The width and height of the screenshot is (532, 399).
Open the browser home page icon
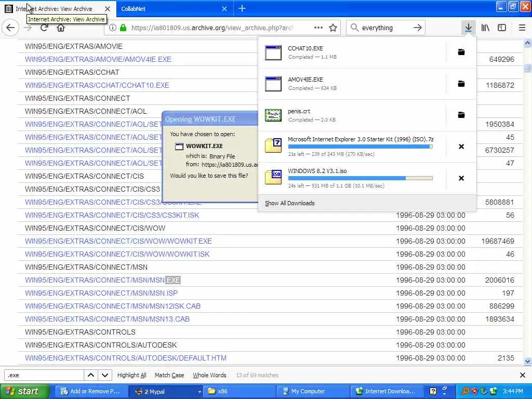point(61,28)
